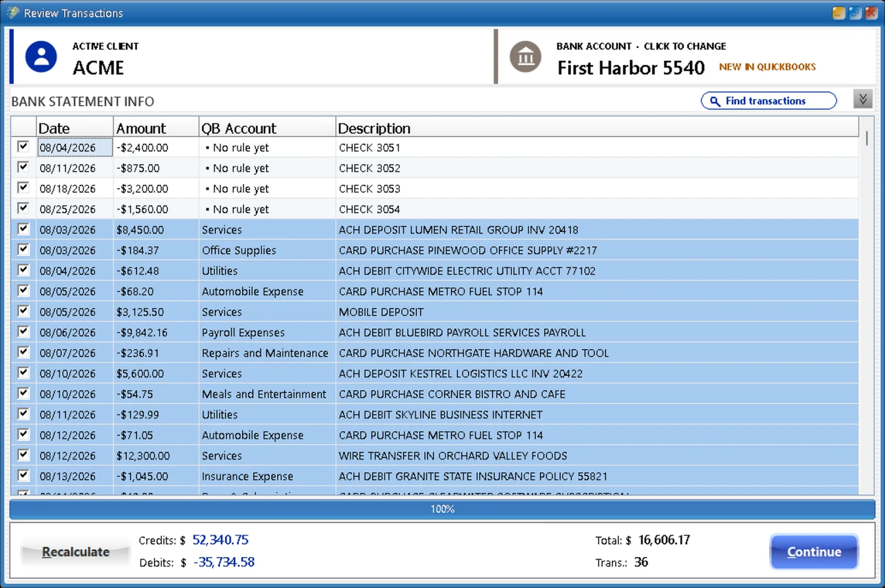Open the Utilities account for CITYWIDE ELECTRIC
Viewport: 885px width, 588px height.
(x=267, y=271)
